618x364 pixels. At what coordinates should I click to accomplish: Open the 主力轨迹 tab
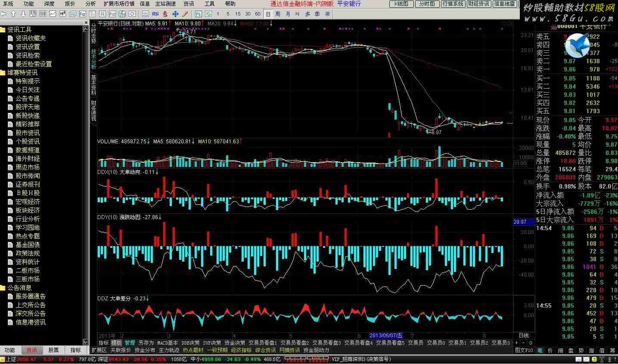(169, 350)
